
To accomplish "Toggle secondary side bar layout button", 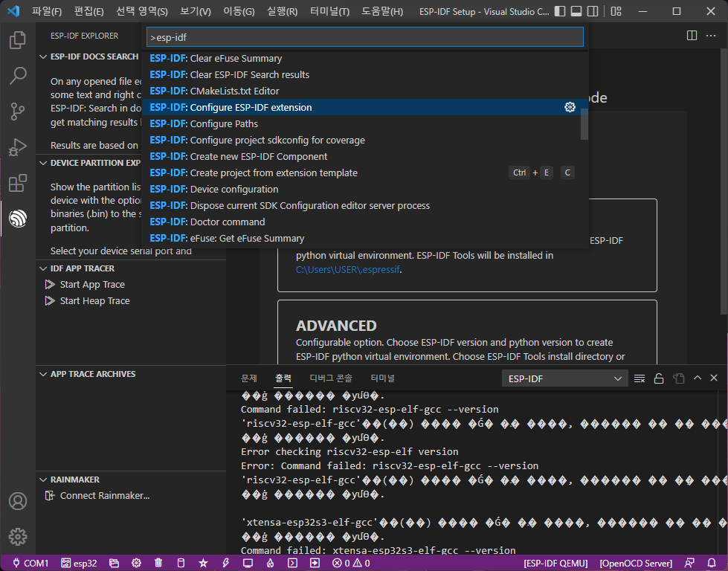I will (x=593, y=11).
